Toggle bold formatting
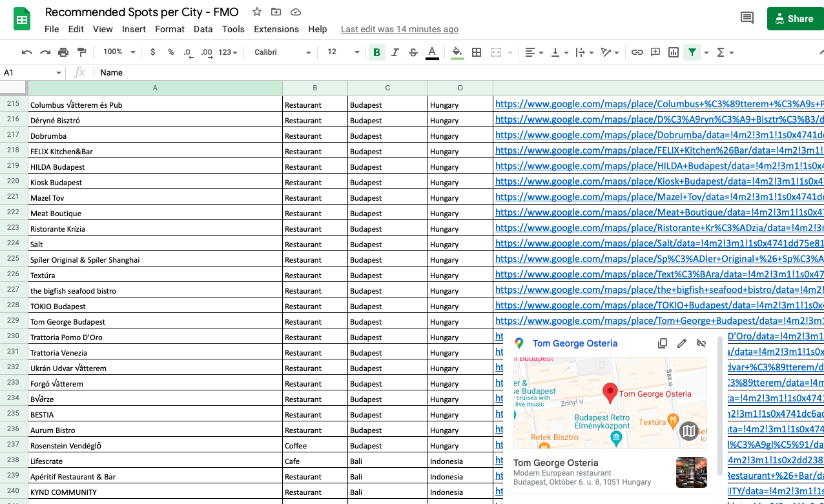This screenshot has height=504, width=824. 376,52
